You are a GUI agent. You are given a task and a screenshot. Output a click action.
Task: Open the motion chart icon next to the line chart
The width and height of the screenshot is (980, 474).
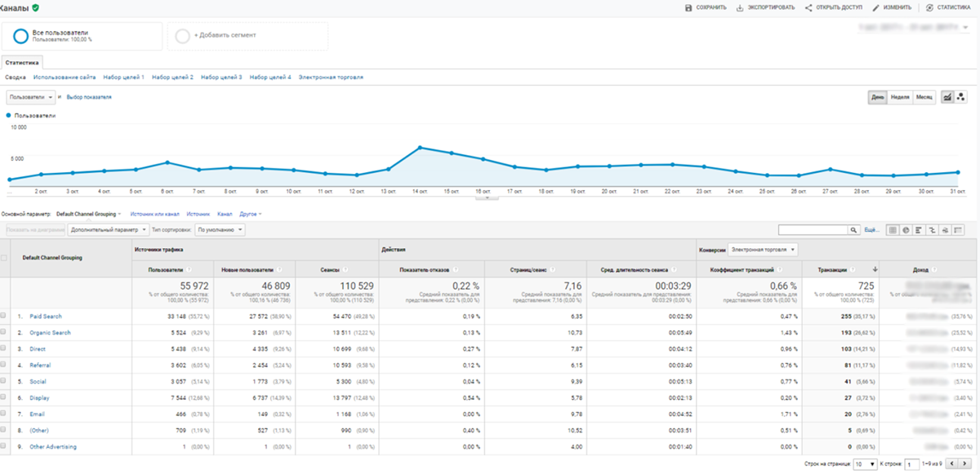[x=961, y=96]
